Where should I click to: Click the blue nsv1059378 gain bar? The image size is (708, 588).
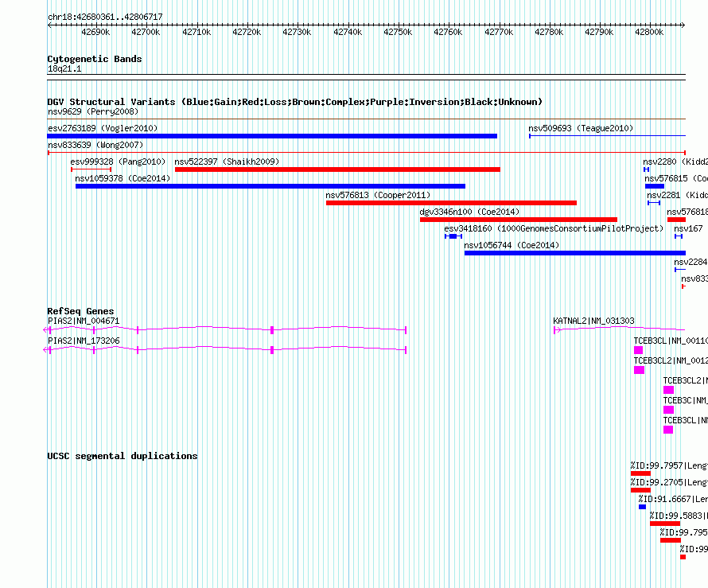click(270, 186)
